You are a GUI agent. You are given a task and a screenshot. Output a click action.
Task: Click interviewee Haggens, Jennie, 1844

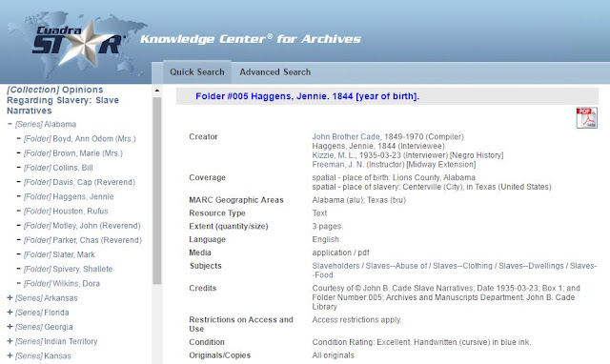click(x=378, y=146)
